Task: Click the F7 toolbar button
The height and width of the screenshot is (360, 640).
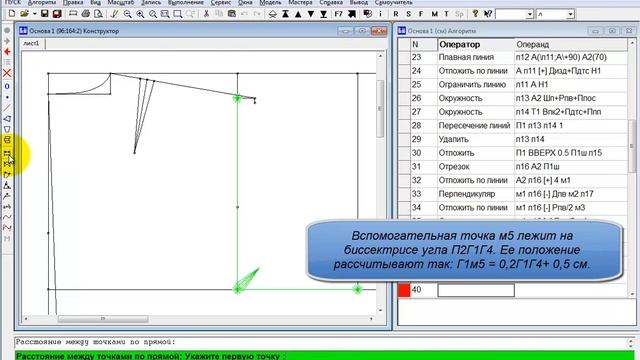Action: coord(338,14)
